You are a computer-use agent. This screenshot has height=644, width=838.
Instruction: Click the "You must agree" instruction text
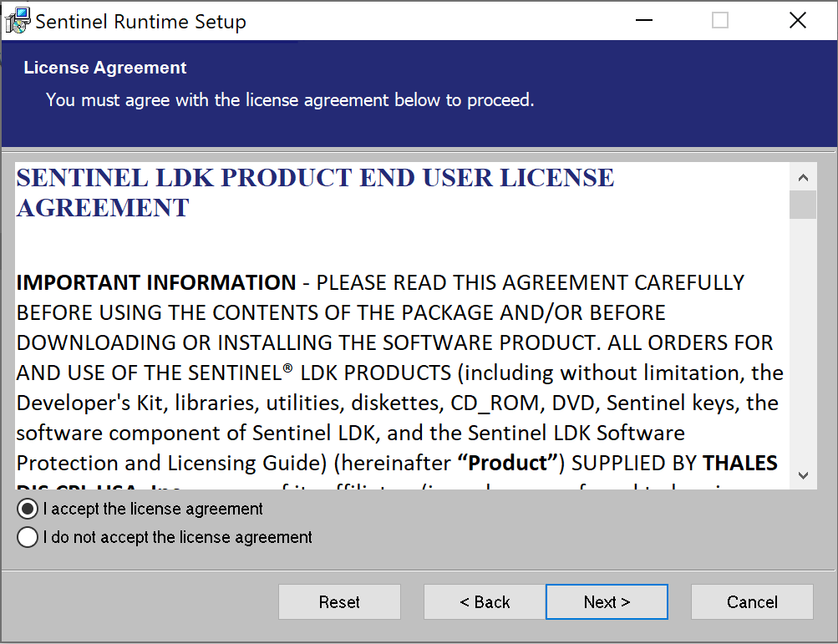(x=289, y=100)
